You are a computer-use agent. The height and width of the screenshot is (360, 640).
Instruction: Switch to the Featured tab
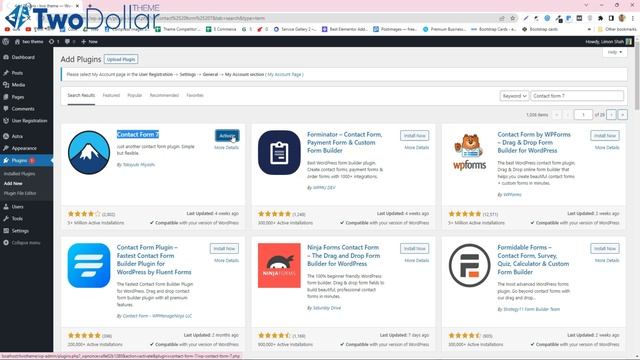(111, 96)
